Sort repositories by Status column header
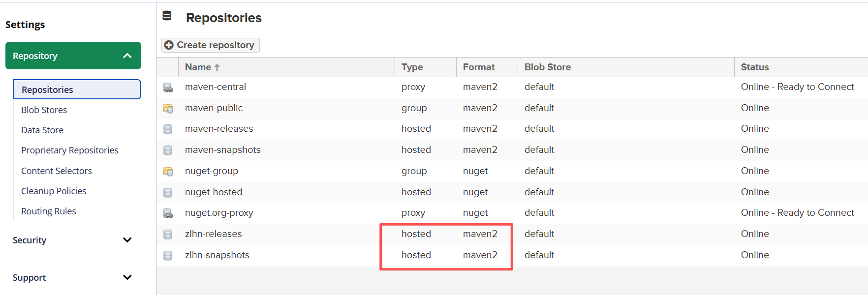 point(754,67)
